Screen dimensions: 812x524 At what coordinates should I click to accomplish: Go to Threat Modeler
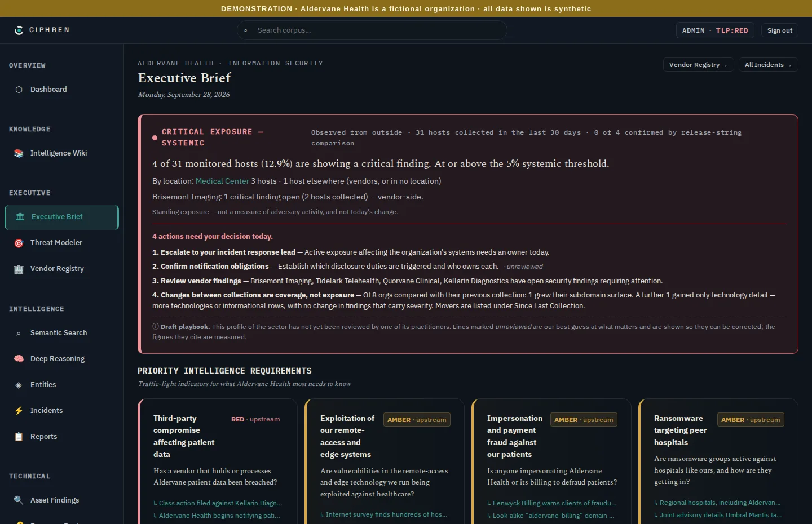(x=62, y=243)
